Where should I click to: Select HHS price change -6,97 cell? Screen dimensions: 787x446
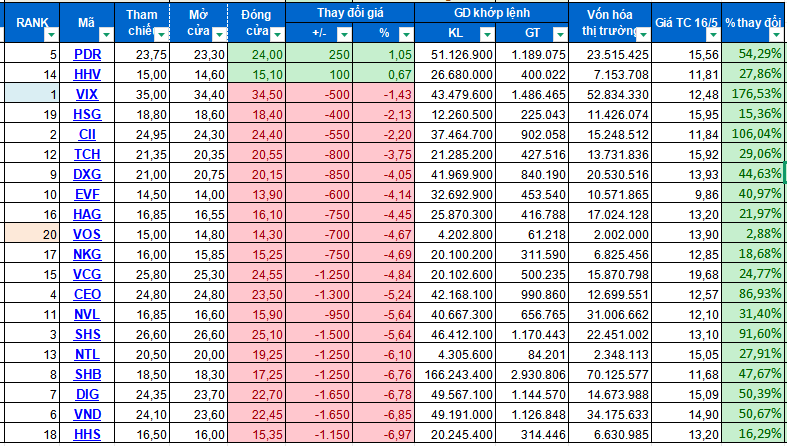coord(384,434)
